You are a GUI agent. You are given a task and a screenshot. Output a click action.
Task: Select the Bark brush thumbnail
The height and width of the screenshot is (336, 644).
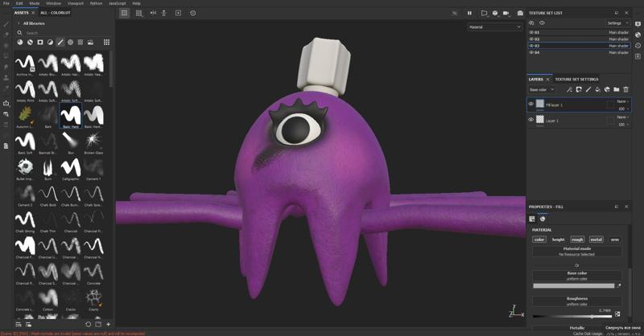tap(47, 116)
